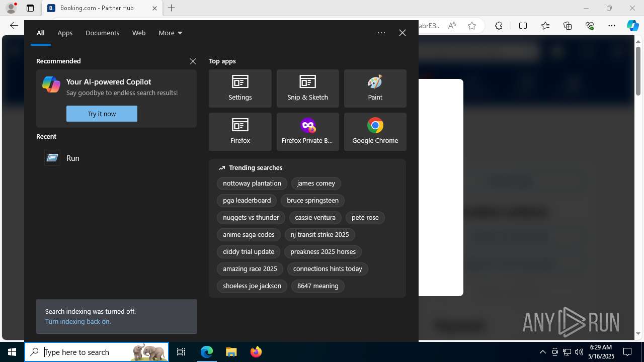Screen dimensions: 644x362
Task: Select 8647 meaning chip
Action: 317,286
